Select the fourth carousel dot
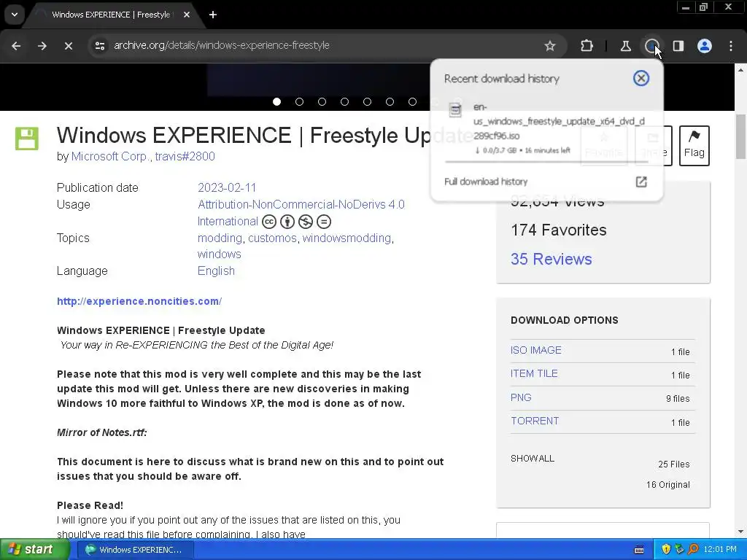Image resolution: width=747 pixels, height=560 pixels. point(344,101)
